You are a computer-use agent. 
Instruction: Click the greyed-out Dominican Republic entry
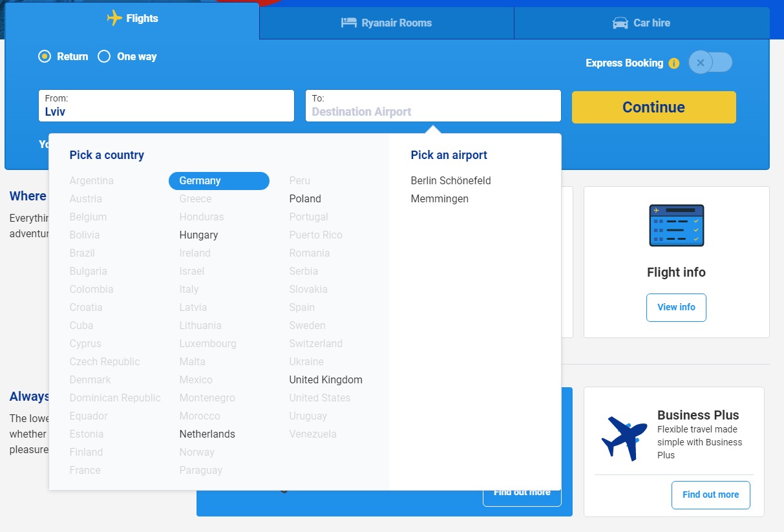[x=115, y=398]
